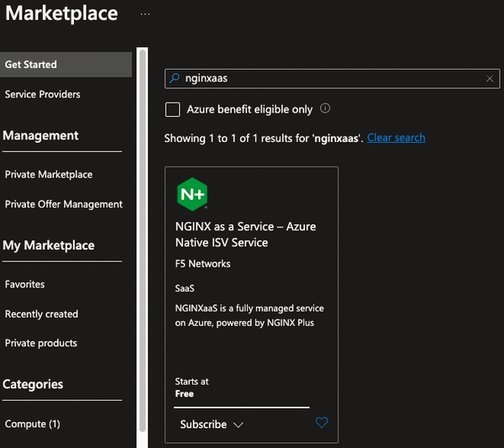Favorite the offer with heart icon
504x448 pixels.
point(322,423)
